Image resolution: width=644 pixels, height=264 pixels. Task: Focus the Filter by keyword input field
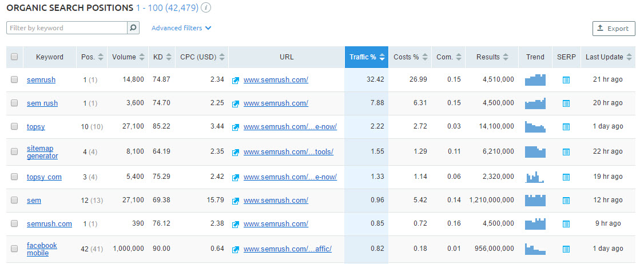67,28
